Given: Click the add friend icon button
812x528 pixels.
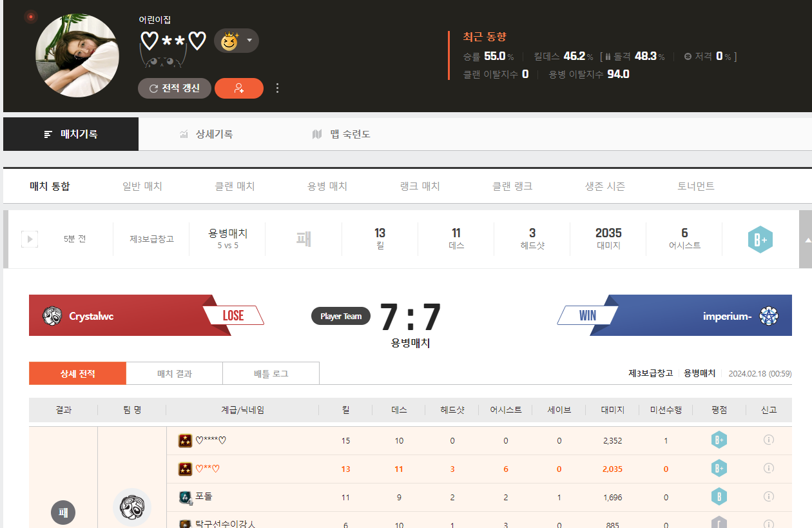Looking at the screenshot, I should [x=238, y=88].
